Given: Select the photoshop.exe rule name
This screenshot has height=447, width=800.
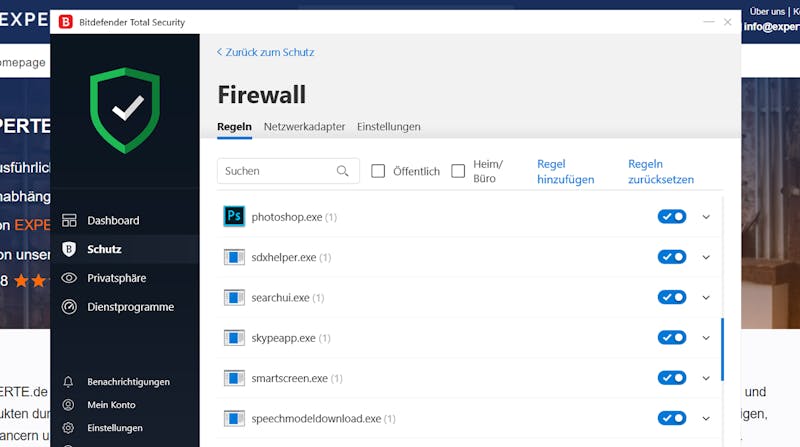Looking at the screenshot, I should [286, 217].
